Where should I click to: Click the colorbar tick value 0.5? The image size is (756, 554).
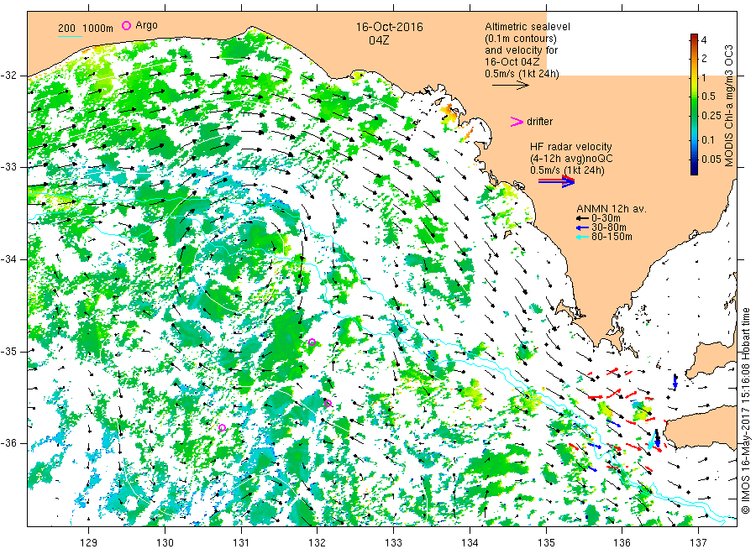click(709, 96)
